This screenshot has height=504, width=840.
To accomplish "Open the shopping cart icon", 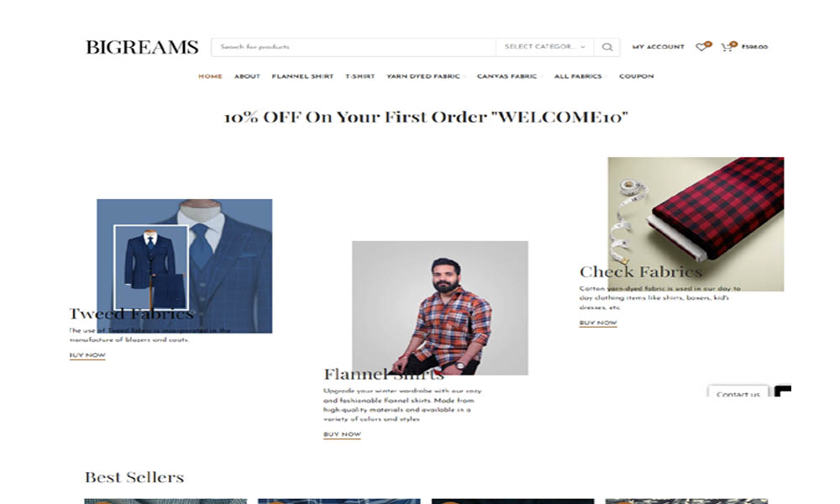I will point(727,46).
